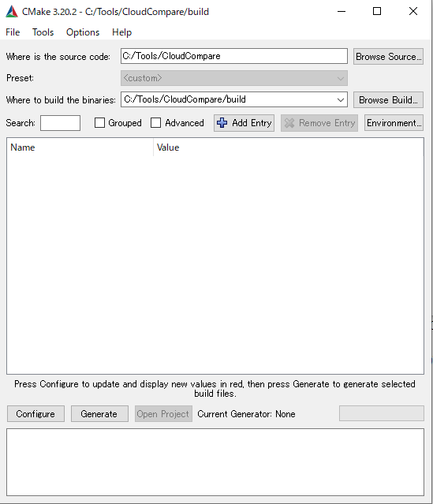Click the Value column header

[289, 147]
